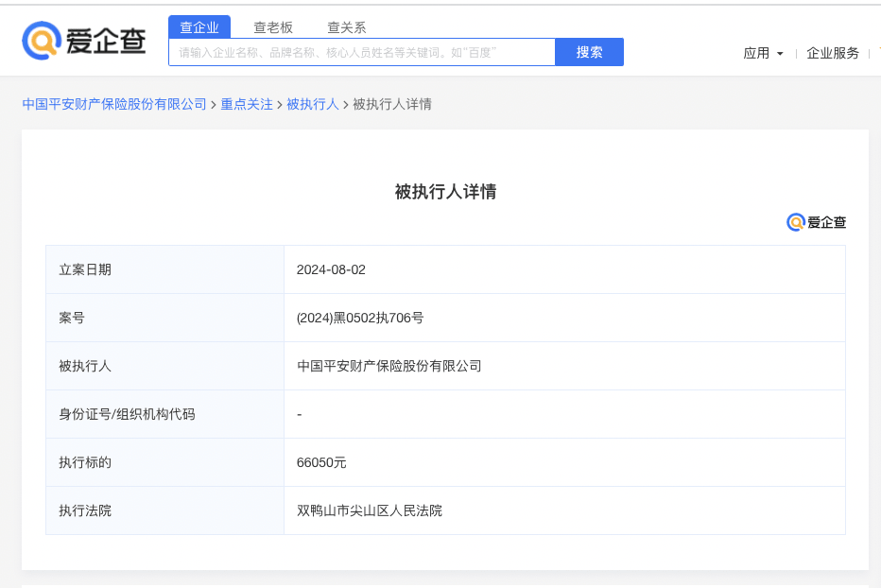Click the 立案日期 row label
Image resolution: width=881 pixels, height=588 pixels.
point(85,269)
